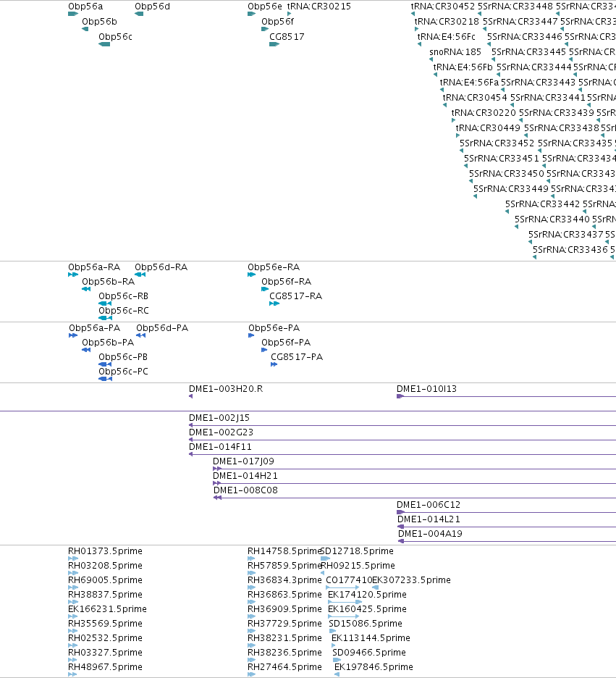Select the DME1-008C08 clone arrow glyph
Image resolution: width=616 pixels, height=678 pixels.
tap(218, 498)
